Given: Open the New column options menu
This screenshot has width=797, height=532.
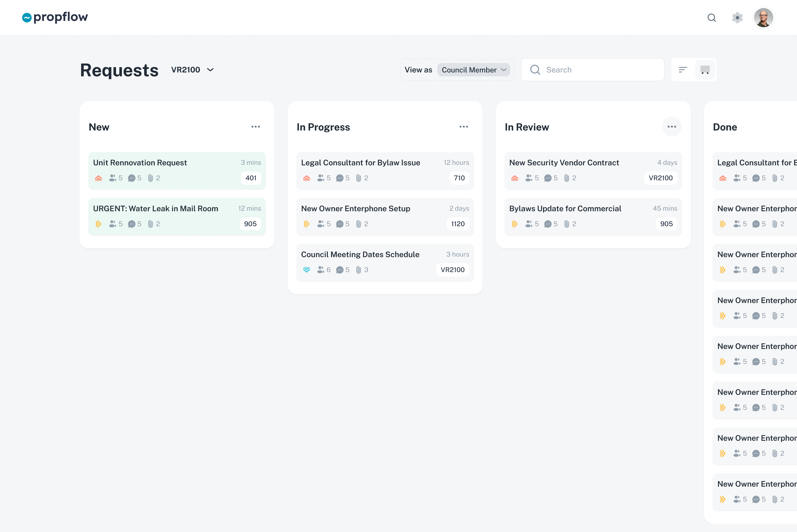Looking at the screenshot, I should pos(255,127).
